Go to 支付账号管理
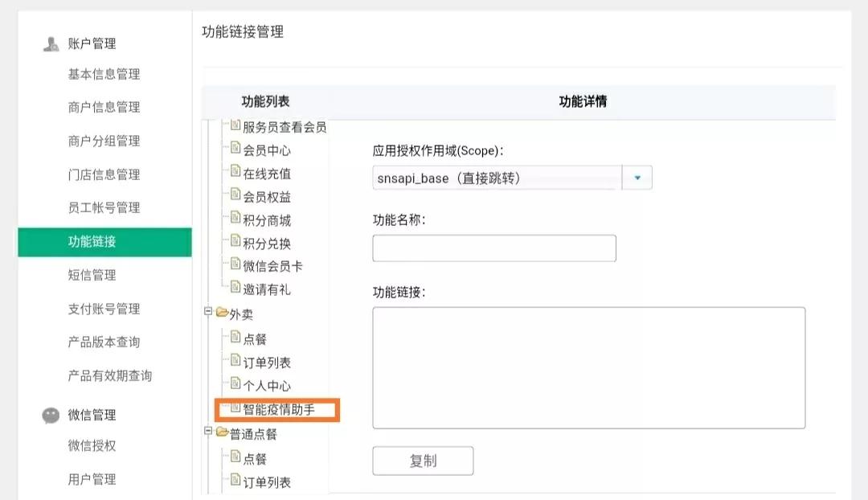This screenshot has height=500, width=868. pyautogui.click(x=104, y=309)
